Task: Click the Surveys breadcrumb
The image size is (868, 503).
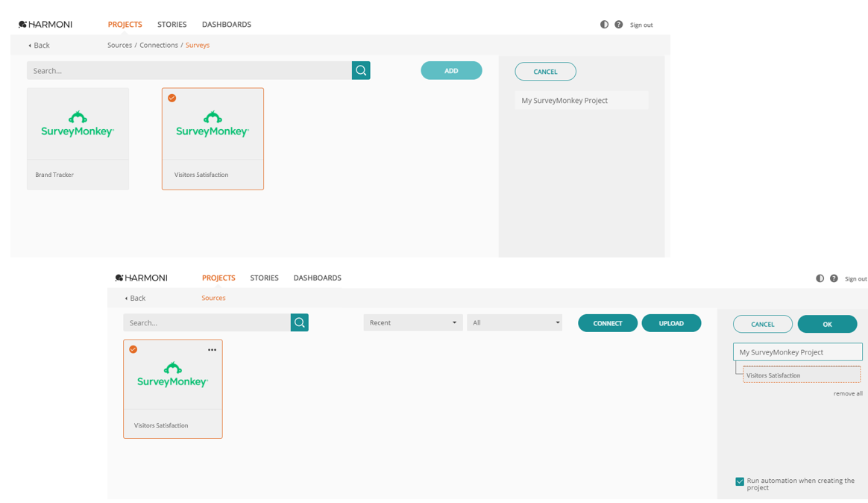Action: point(198,45)
